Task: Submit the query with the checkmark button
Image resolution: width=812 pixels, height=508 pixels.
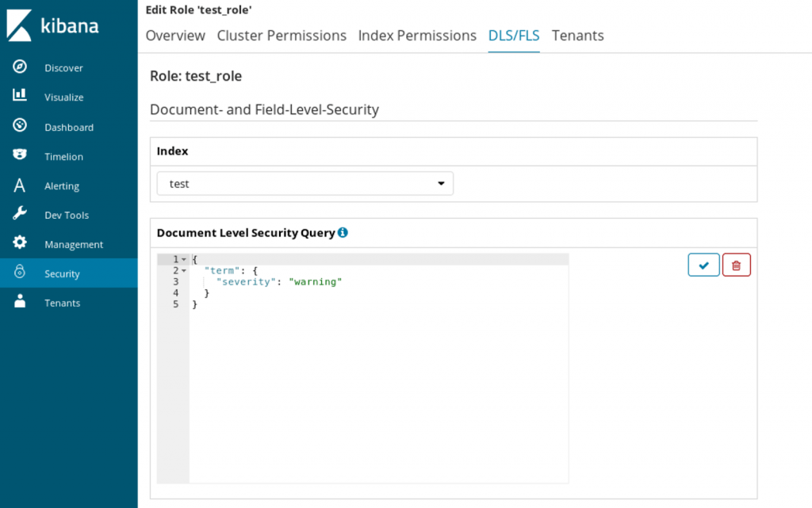Action: pyautogui.click(x=703, y=265)
